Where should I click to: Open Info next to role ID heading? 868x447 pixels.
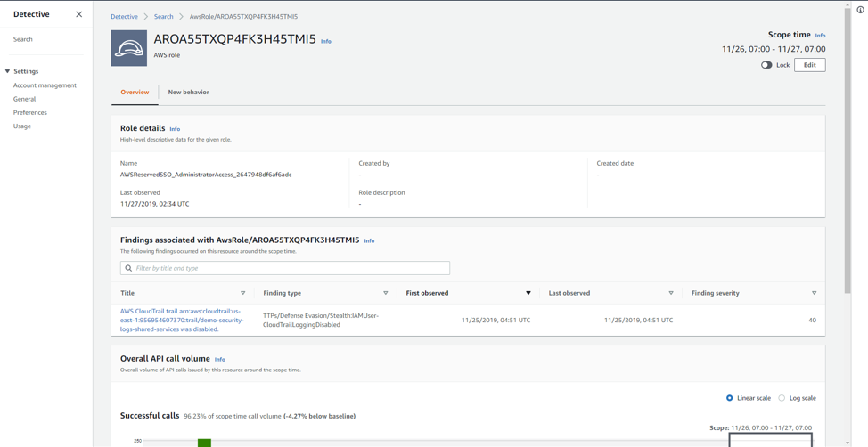coord(326,42)
